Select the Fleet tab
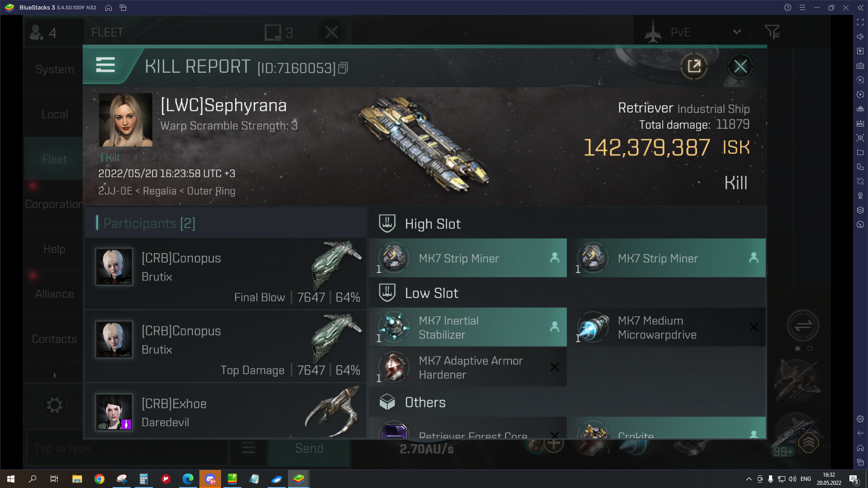868x488 pixels. (54, 159)
